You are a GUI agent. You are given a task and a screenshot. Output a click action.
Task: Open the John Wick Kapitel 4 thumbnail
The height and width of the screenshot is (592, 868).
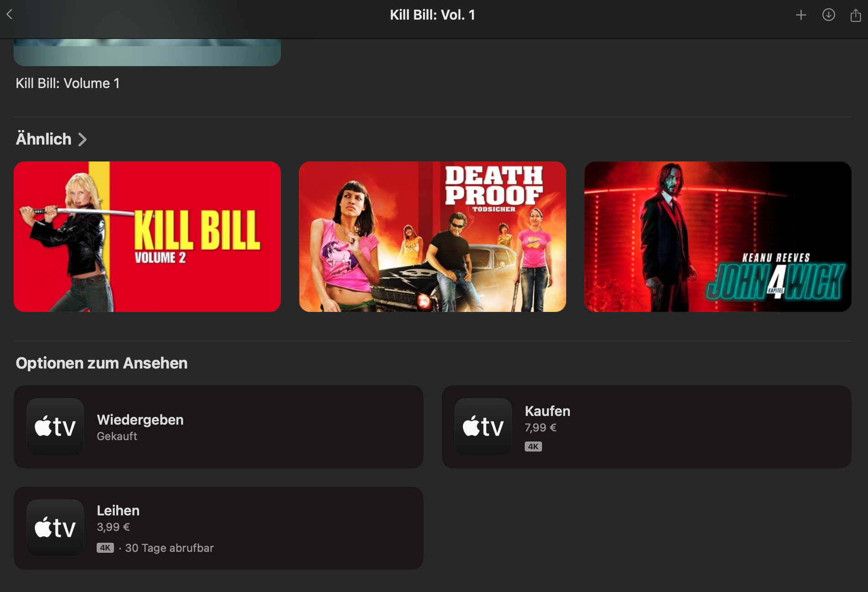[718, 237]
